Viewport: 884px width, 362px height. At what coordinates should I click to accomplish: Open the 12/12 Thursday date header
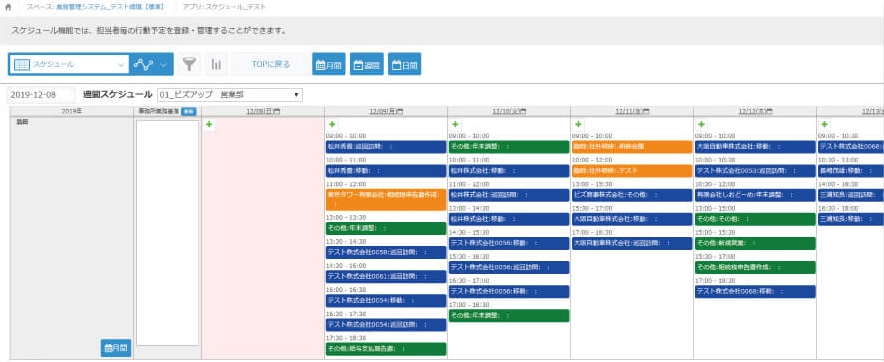click(x=755, y=112)
